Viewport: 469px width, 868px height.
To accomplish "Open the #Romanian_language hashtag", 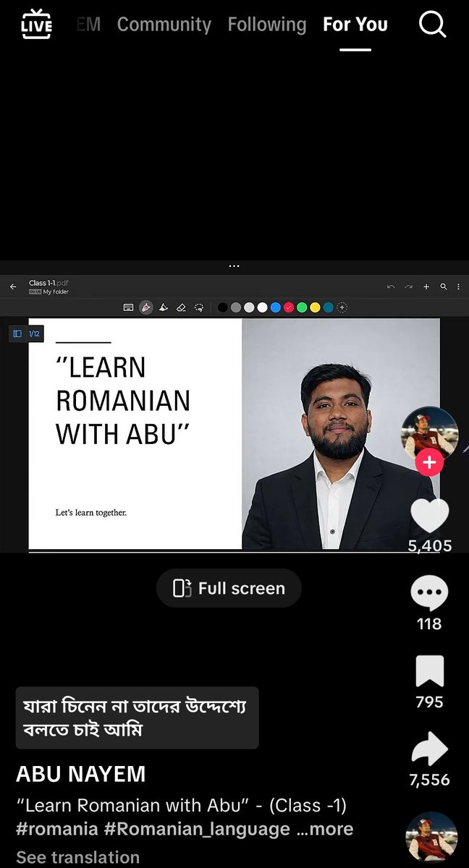I will point(198,828).
